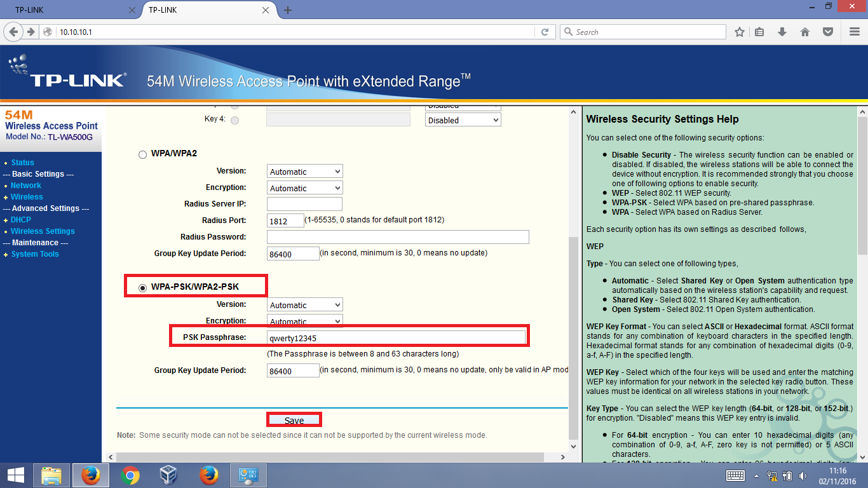Screen dimensions: 868x488
Task: Click the horizontal scrollbar right arrow
Action: 562,457
